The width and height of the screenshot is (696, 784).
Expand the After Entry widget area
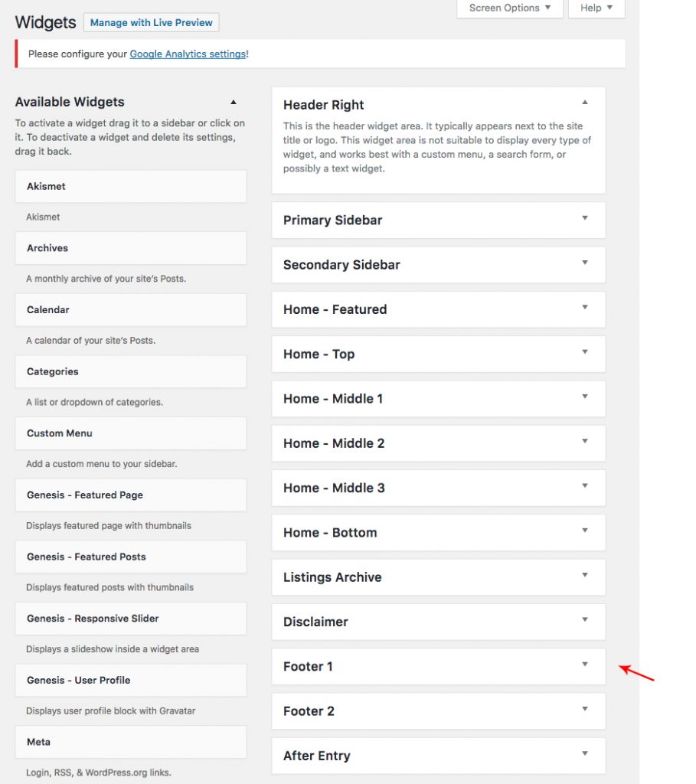(585, 755)
